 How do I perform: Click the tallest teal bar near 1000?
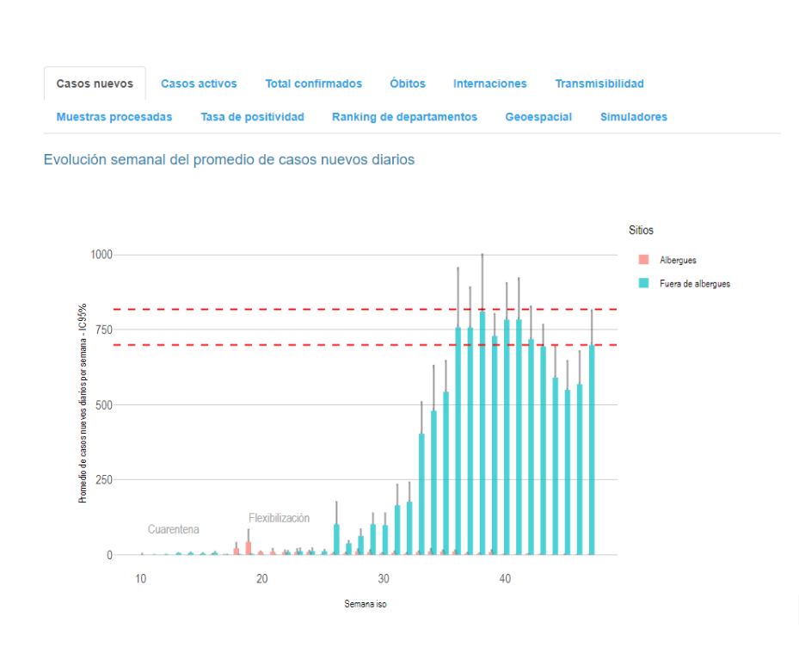(x=482, y=430)
